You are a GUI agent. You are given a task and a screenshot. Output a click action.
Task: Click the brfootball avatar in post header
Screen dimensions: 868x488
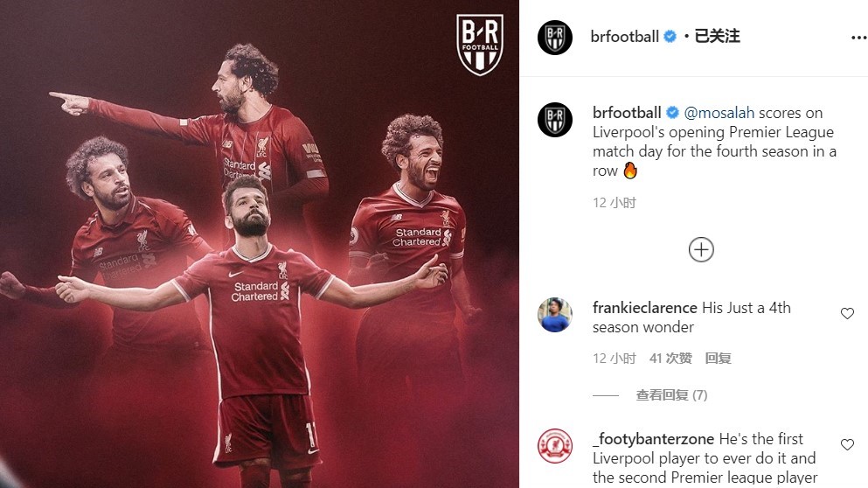coord(555,37)
